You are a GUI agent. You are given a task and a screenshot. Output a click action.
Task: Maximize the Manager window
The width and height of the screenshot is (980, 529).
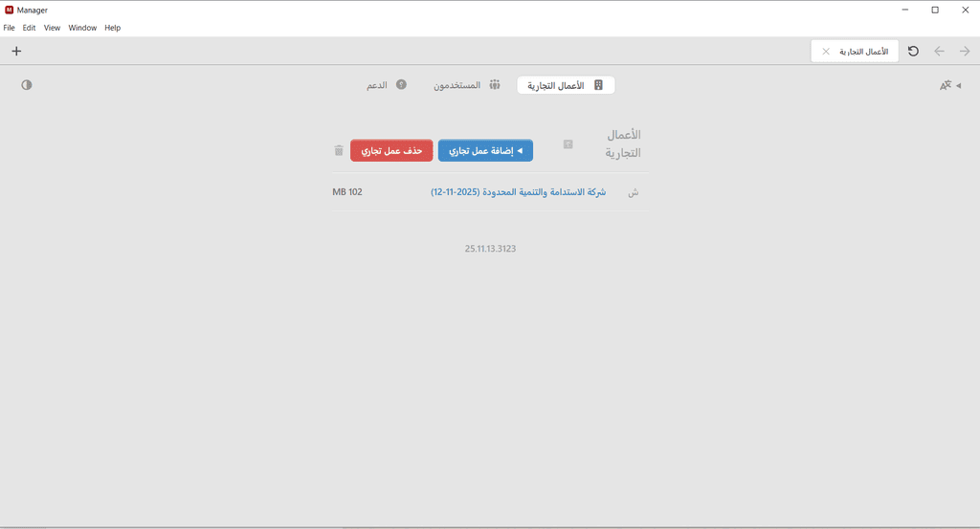tap(935, 10)
